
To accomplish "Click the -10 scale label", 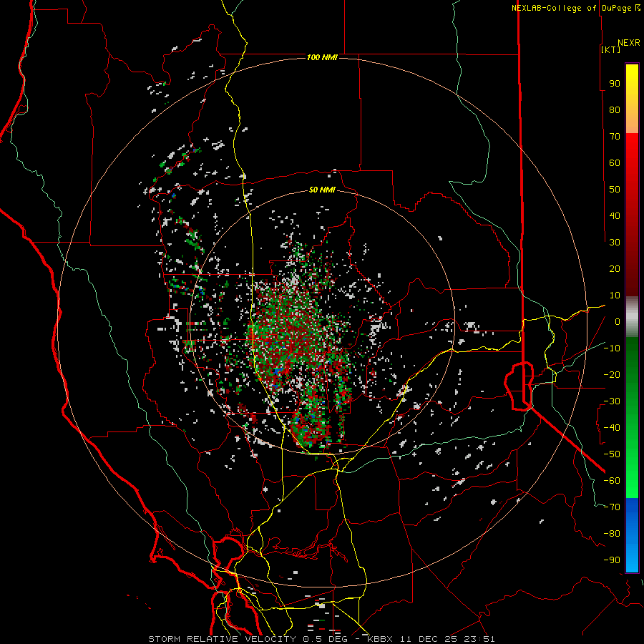I will 612,348.
